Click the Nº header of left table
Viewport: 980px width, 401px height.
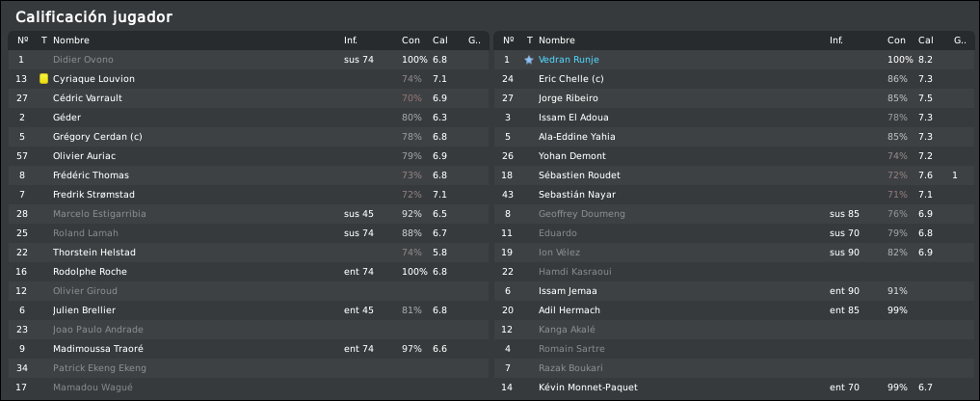pos(22,40)
